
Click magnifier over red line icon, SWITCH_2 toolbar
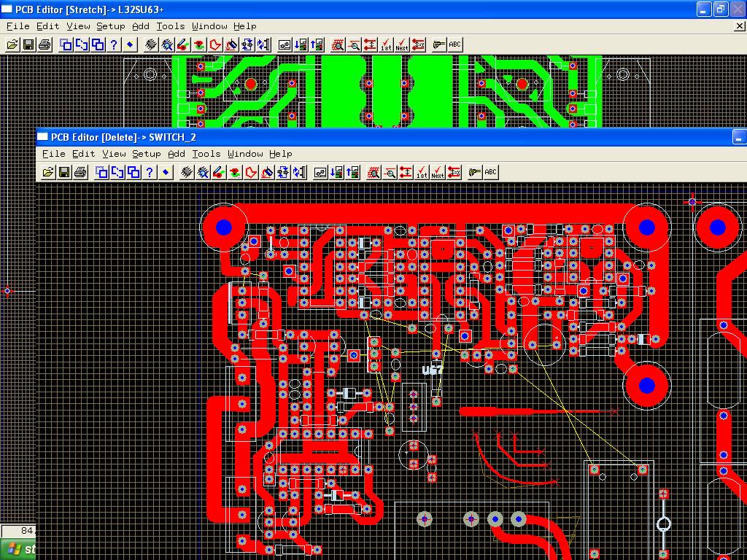(x=390, y=172)
